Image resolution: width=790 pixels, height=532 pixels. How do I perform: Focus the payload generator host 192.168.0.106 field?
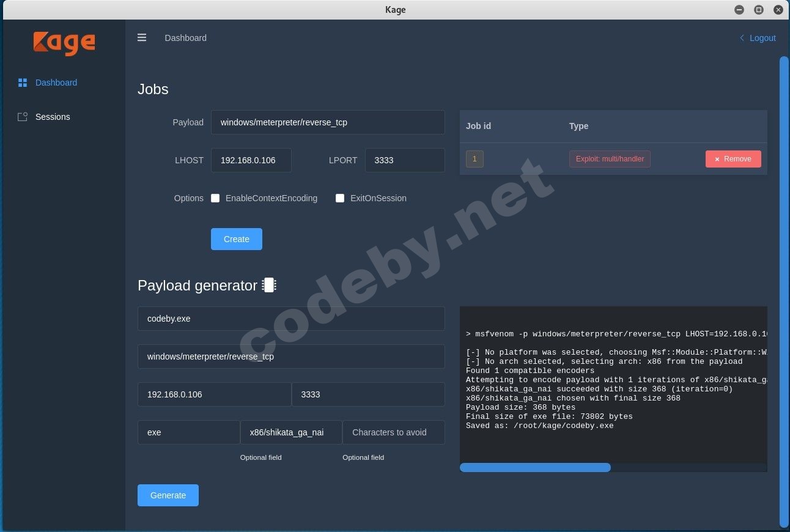214,394
